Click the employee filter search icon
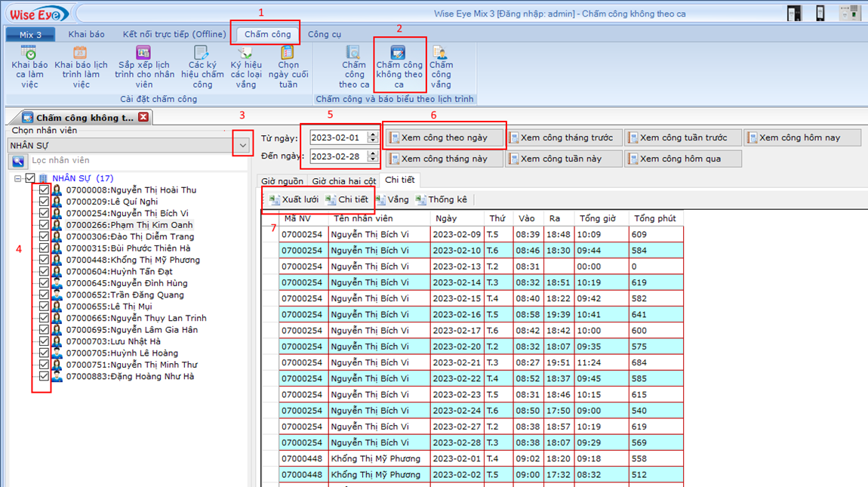This screenshot has height=487, width=868. click(x=18, y=161)
